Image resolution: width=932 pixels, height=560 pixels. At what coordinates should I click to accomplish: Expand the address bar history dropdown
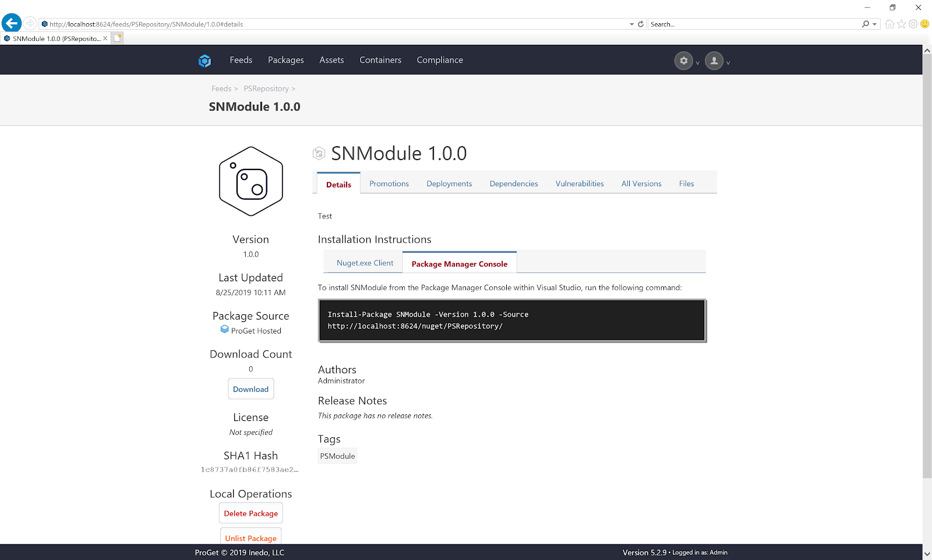tap(631, 24)
